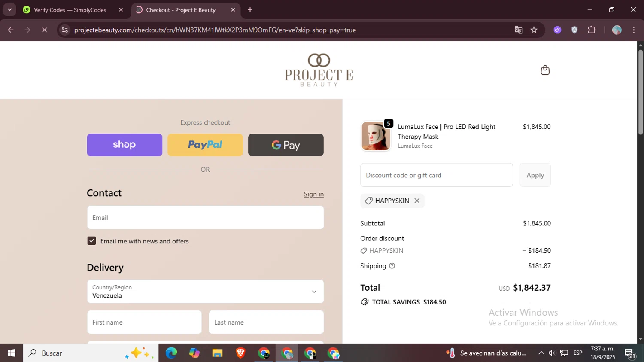The height and width of the screenshot is (362, 644).
Task: Click the network tray icon
Action: (564, 353)
